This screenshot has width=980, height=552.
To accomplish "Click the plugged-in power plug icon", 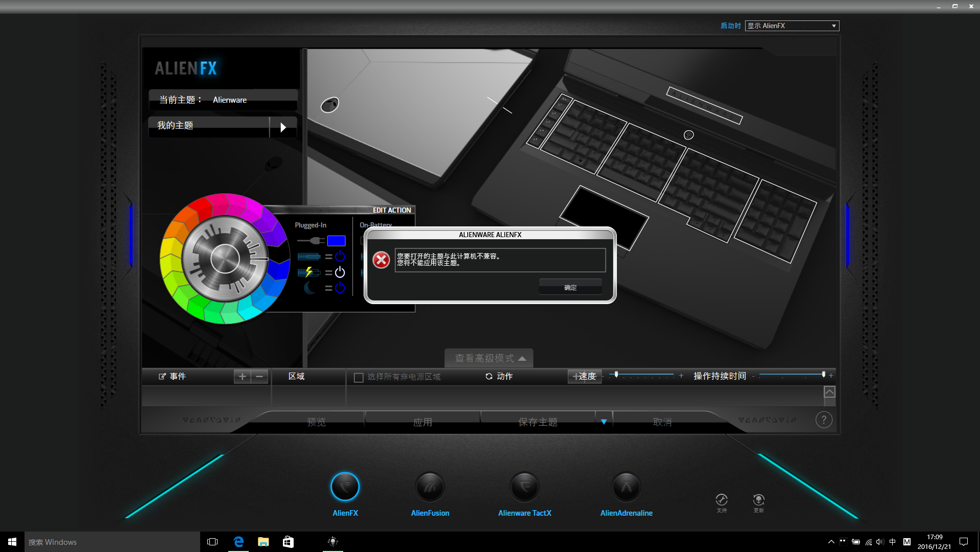I will (310, 241).
